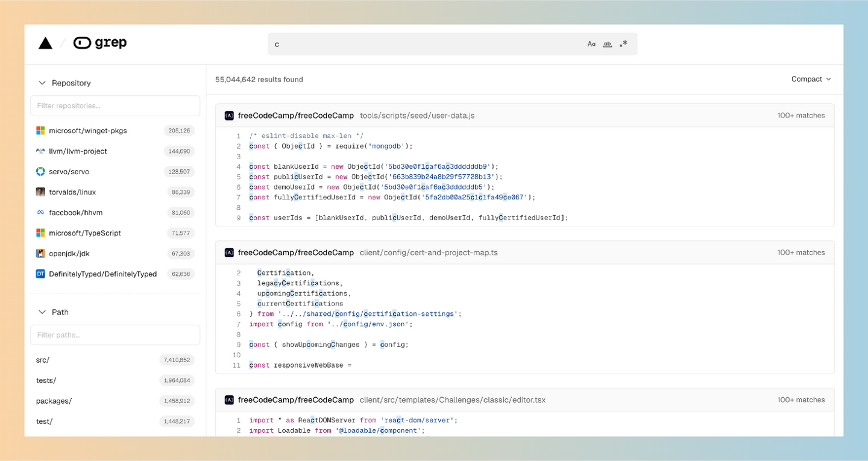
Task: Click the microsoft/TypeScript repository icon
Action: [x=40, y=233]
